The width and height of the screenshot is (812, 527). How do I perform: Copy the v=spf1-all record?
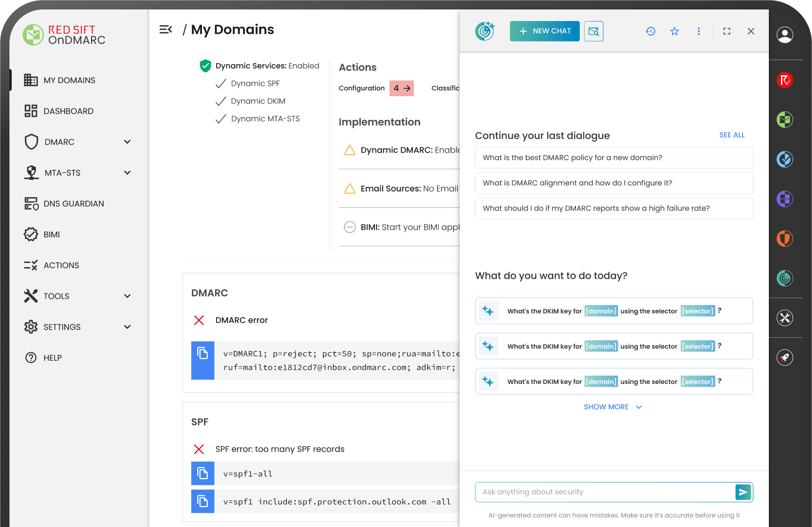(x=202, y=473)
